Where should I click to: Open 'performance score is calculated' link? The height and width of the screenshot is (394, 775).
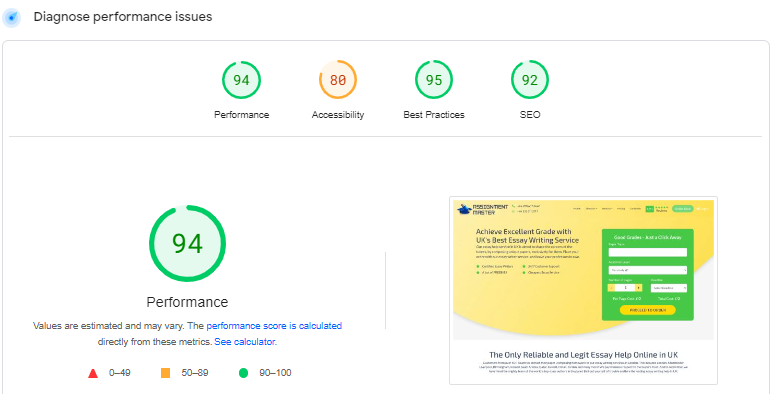coord(274,326)
